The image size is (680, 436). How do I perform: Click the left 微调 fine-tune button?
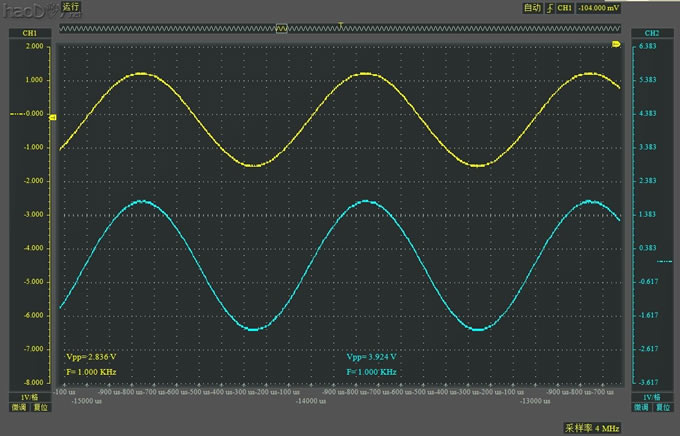[x=18, y=408]
